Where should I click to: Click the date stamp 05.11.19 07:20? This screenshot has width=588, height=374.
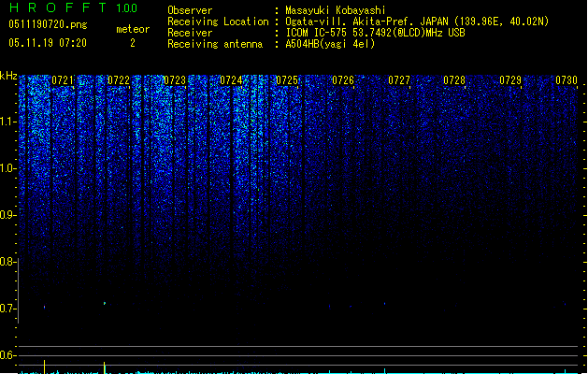tap(48, 43)
